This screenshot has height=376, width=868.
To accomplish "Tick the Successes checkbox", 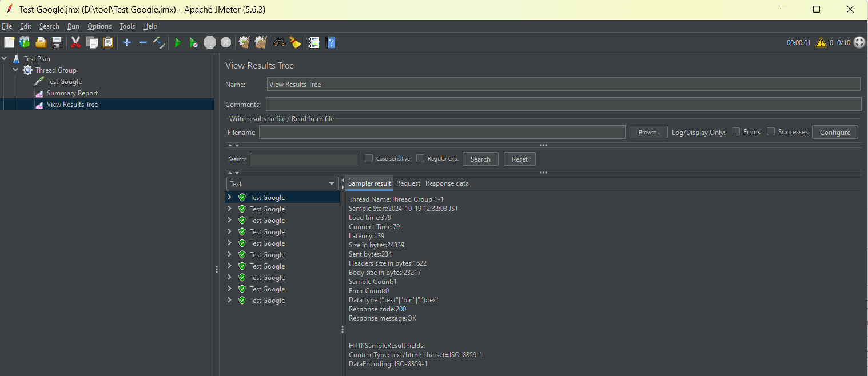I will tap(771, 132).
